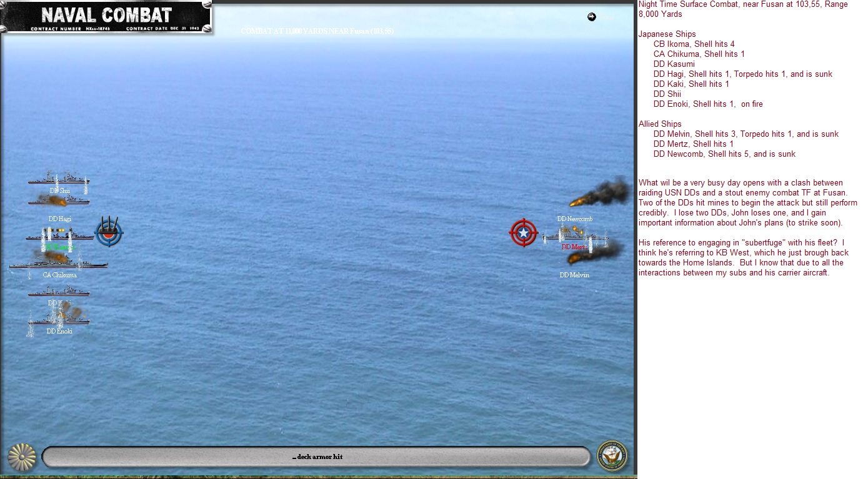Click the 'deck armor hit' message bar
The image size is (868, 479).
(x=316, y=457)
